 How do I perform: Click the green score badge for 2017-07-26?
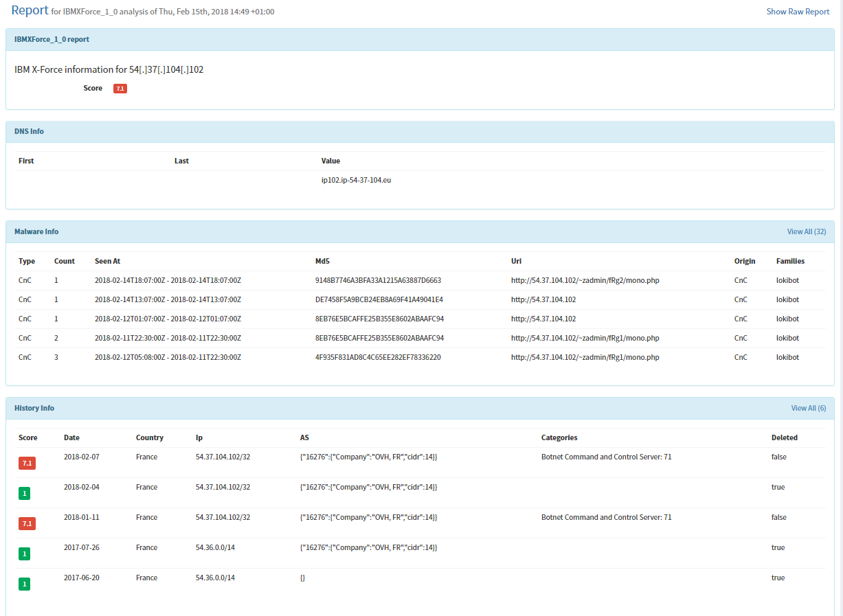coord(25,554)
